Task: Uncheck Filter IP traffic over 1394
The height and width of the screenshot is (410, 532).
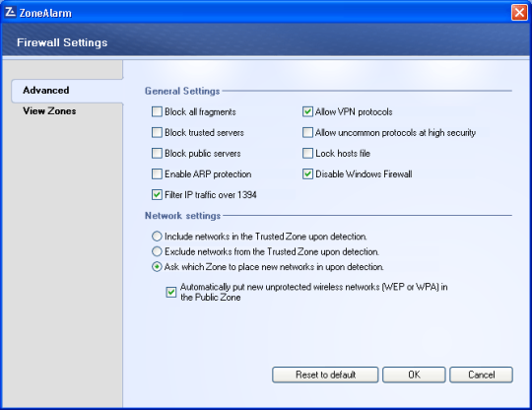Action: [x=157, y=195]
